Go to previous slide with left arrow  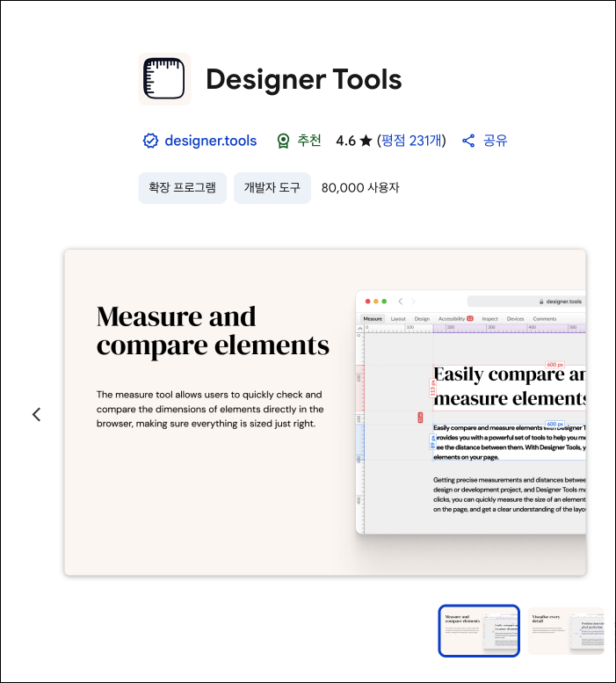(x=36, y=414)
